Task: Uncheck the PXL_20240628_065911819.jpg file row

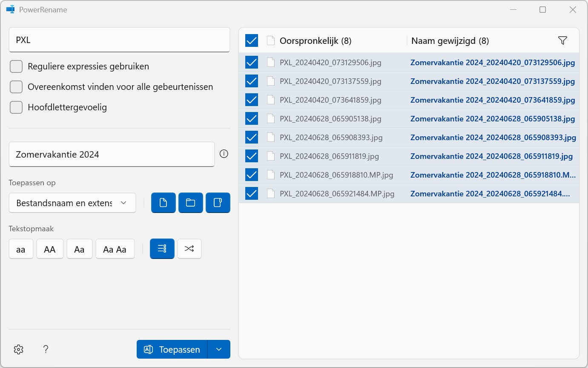Action: coord(252,156)
